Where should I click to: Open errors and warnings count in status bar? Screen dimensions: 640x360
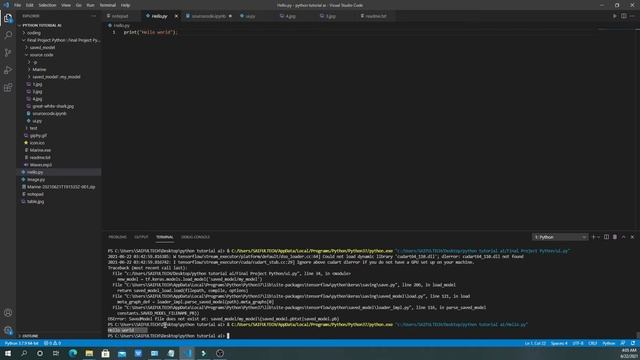coord(52,343)
